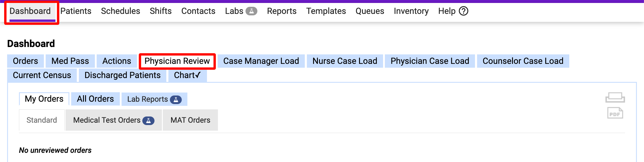Show the Current Census tab
The image size is (644, 162).
tap(42, 75)
